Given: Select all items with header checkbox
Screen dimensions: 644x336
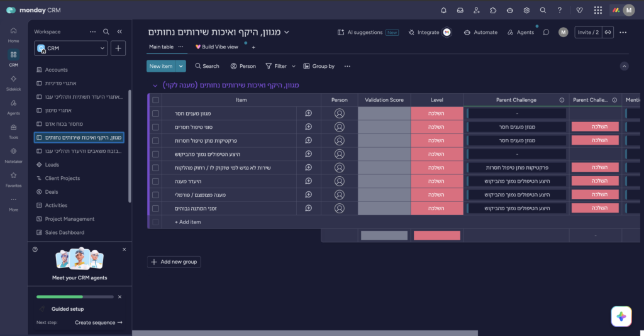Looking at the screenshot, I should click(155, 100).
